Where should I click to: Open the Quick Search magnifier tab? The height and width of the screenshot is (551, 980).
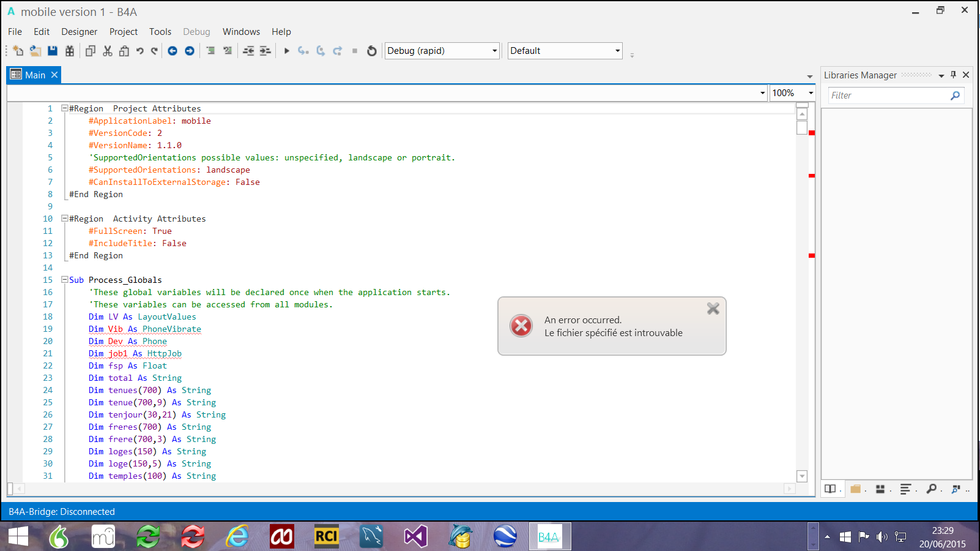(x=931, y=489)
